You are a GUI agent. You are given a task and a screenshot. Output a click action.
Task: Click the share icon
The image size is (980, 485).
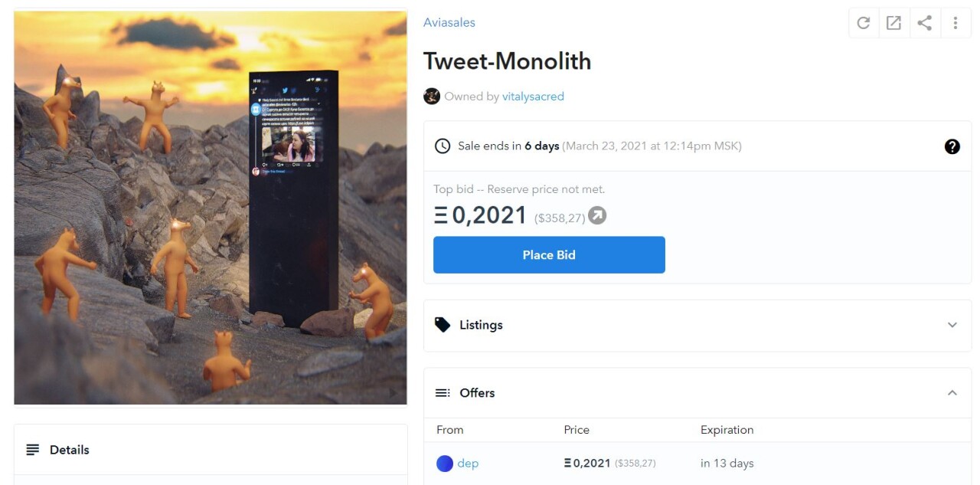coord(925,23)
